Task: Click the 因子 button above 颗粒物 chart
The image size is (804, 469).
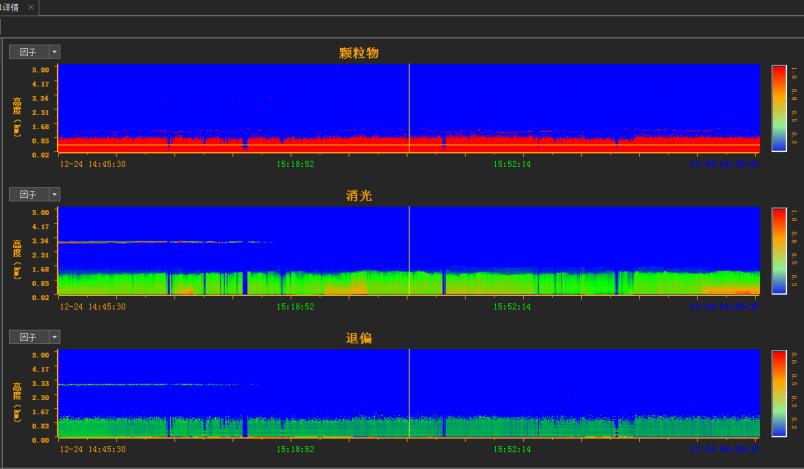Action: 28,51
